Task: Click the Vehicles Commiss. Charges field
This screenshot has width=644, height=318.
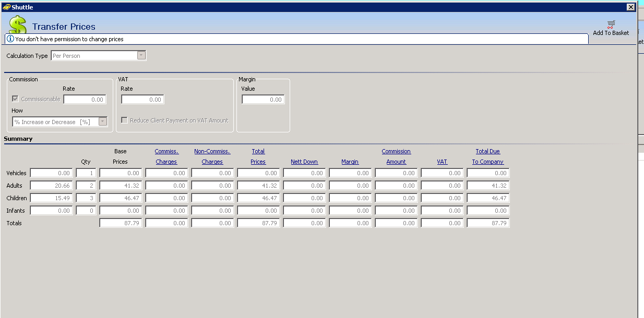Action: pyautogui.click(x=166, y=173)
